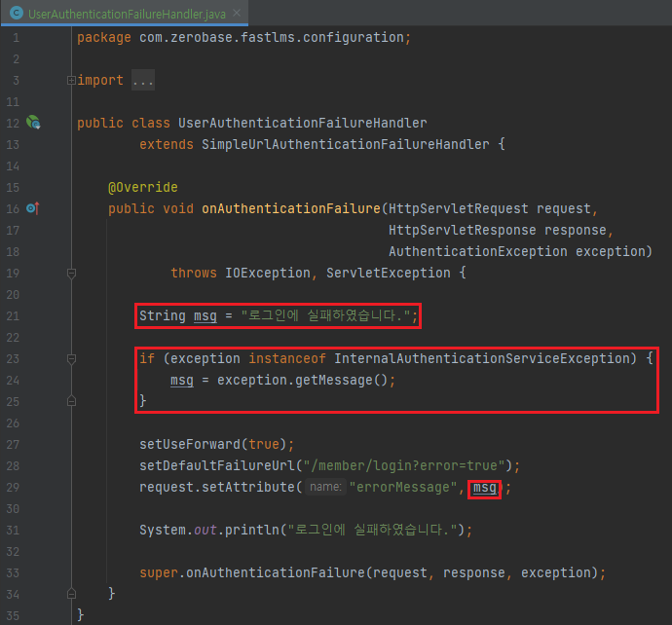The width and height of the screenshot is (672, 625).
Task: Click line number 33 in the gutter
Action: 13,572
